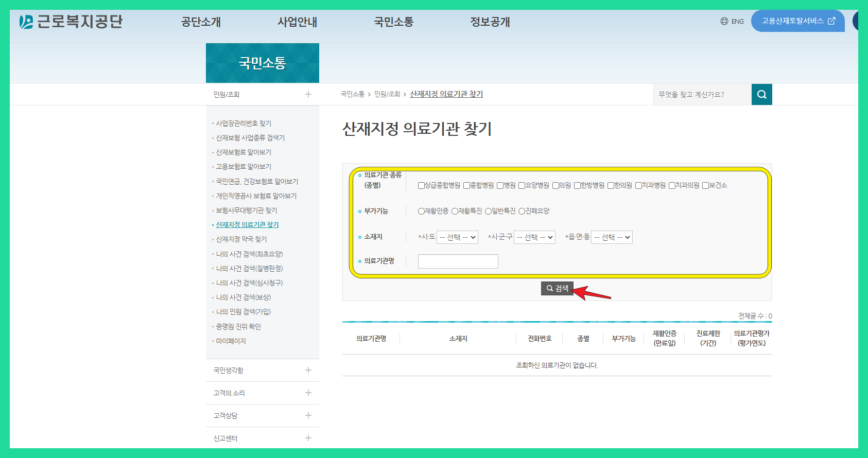Open 산재보험료 알아보기

tap(244, 152)
